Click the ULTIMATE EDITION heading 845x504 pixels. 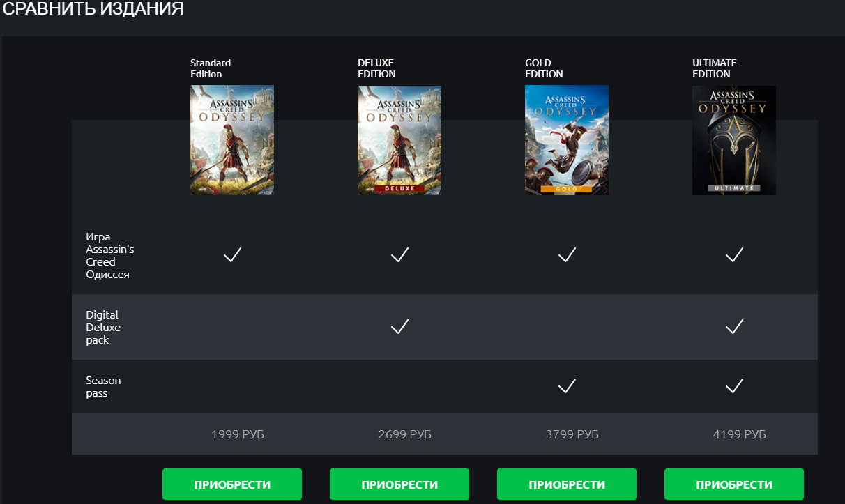click(715, 68)
